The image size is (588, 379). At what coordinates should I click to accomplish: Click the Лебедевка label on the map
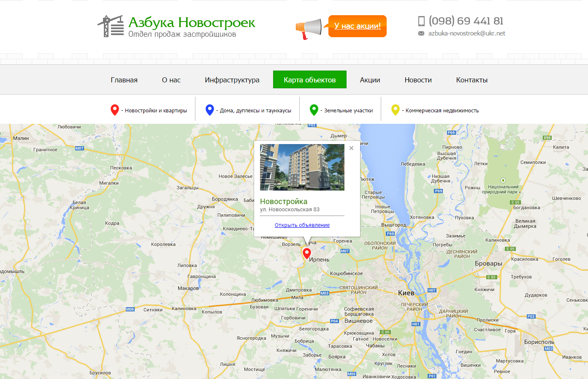[413, 164]
